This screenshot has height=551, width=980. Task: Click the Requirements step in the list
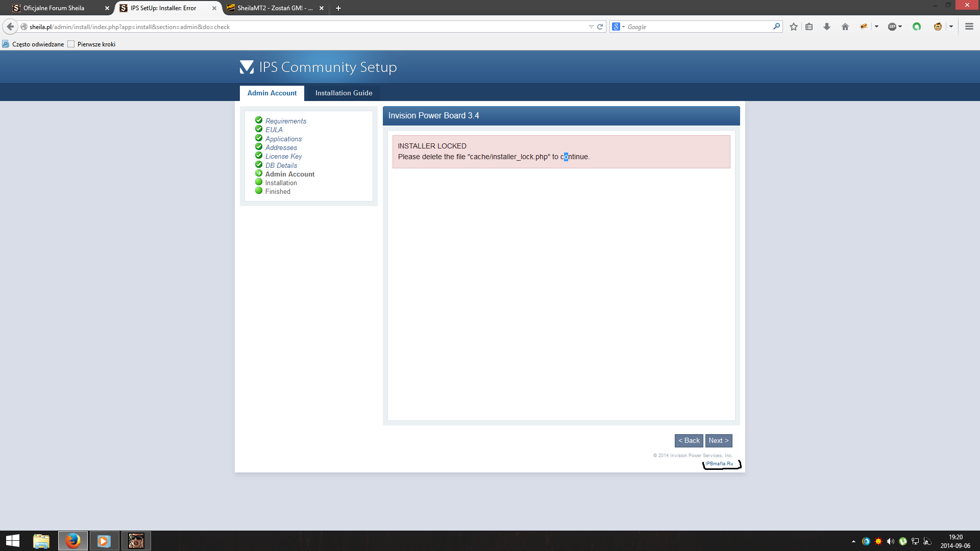tap(286, 121)
